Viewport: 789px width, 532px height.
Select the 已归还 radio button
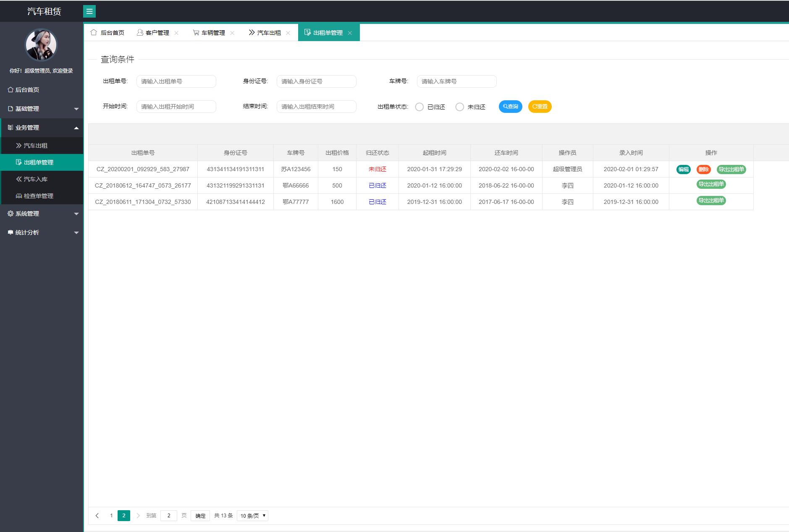[x=419, y=107]
